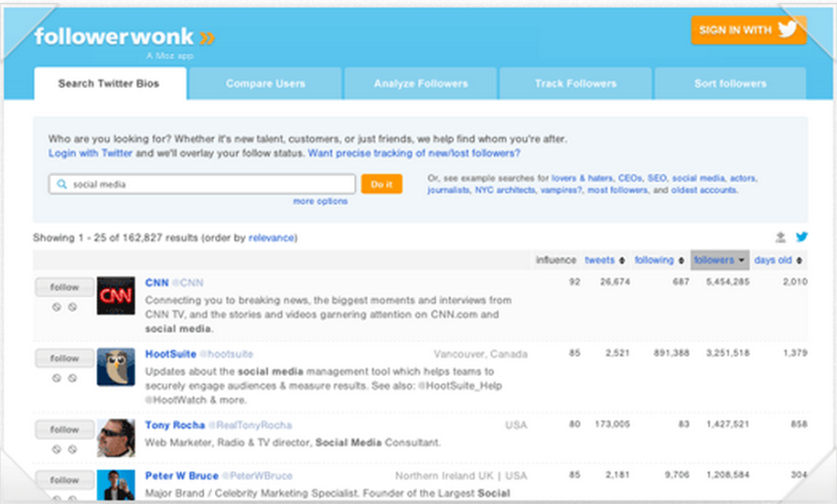The height and width of the screenshot is (504, 837).
Task: Click the first block icon under CNN follow
Action: pyautogui.click(x=57, y=307)
